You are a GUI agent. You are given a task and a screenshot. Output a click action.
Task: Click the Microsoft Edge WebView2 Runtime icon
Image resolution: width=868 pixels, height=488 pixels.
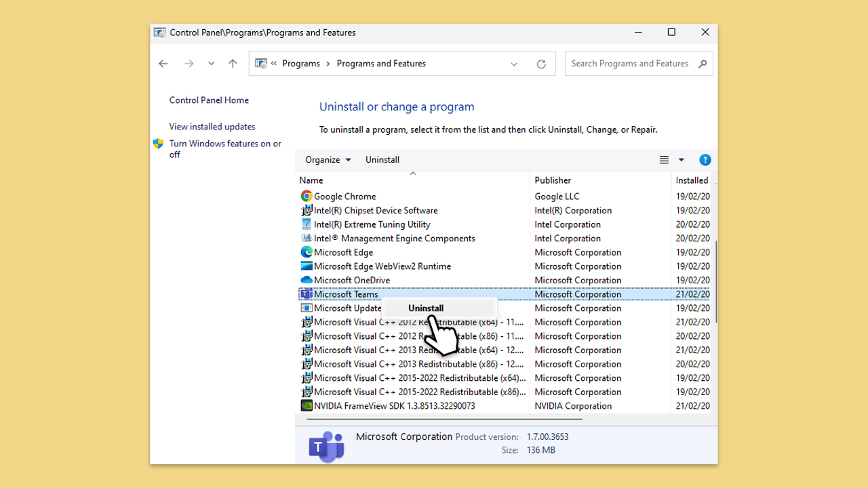pyautogui.click(x=307, y=266)
